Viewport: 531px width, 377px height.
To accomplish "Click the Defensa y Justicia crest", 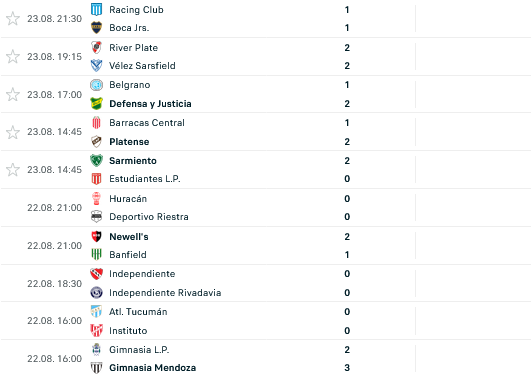I will (x=97, y=103).
